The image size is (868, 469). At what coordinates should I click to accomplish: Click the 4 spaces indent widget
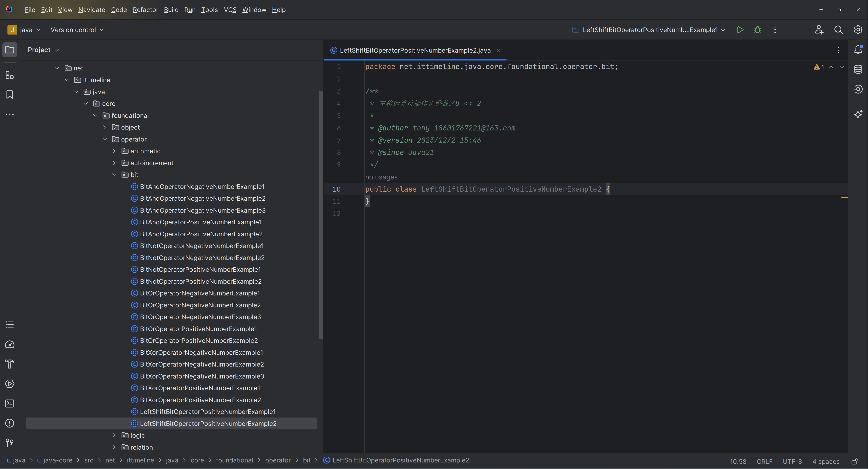pyautogui.click(x=826, y=461)
